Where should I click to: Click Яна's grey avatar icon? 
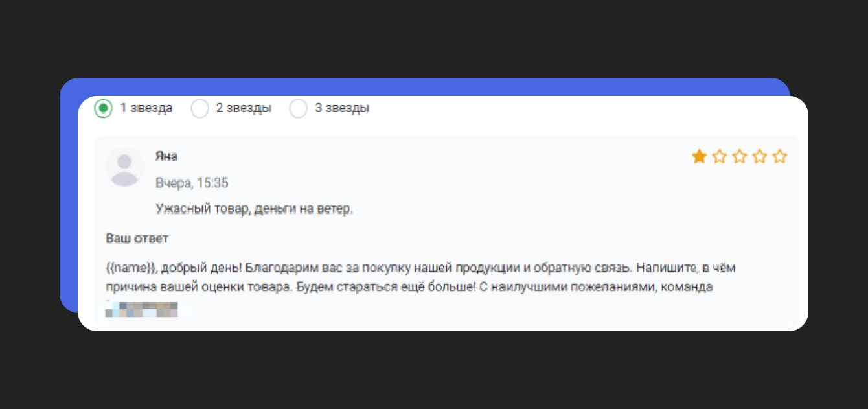coord(124,168)
